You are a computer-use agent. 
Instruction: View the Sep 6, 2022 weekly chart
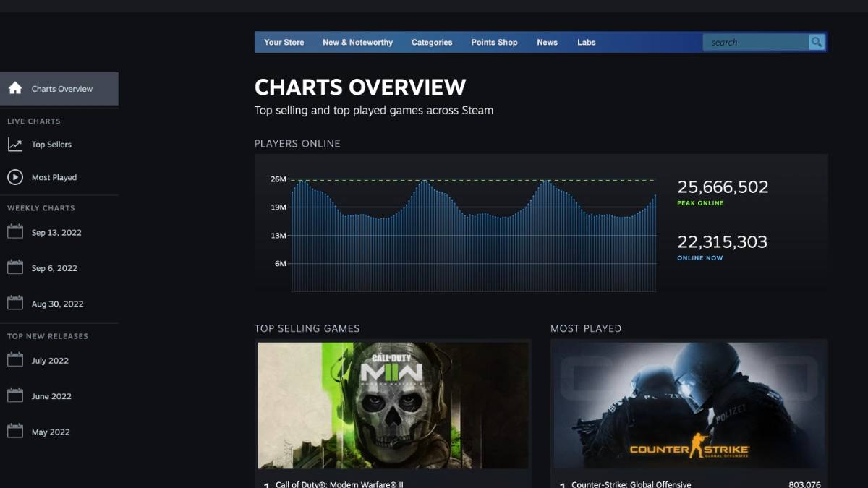pos(54,268)
